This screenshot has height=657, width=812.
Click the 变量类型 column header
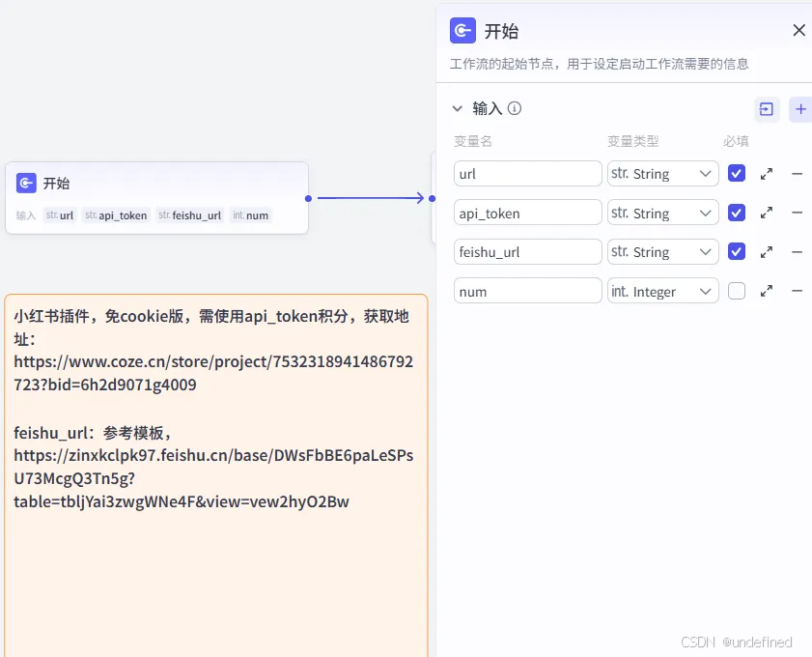[632, 141]
